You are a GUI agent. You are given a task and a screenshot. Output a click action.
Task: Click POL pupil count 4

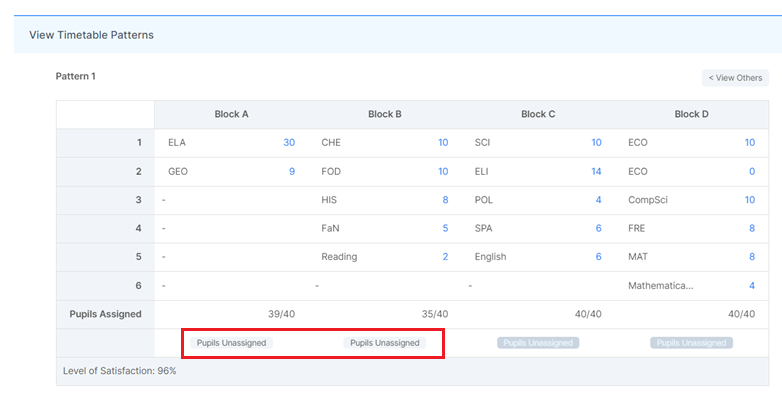tap(598, 200)
